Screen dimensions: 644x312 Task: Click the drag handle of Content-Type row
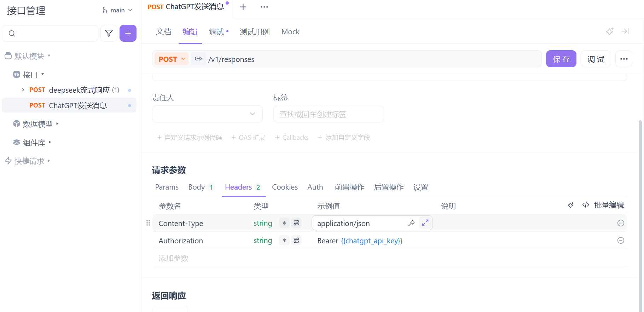(148, 223)
